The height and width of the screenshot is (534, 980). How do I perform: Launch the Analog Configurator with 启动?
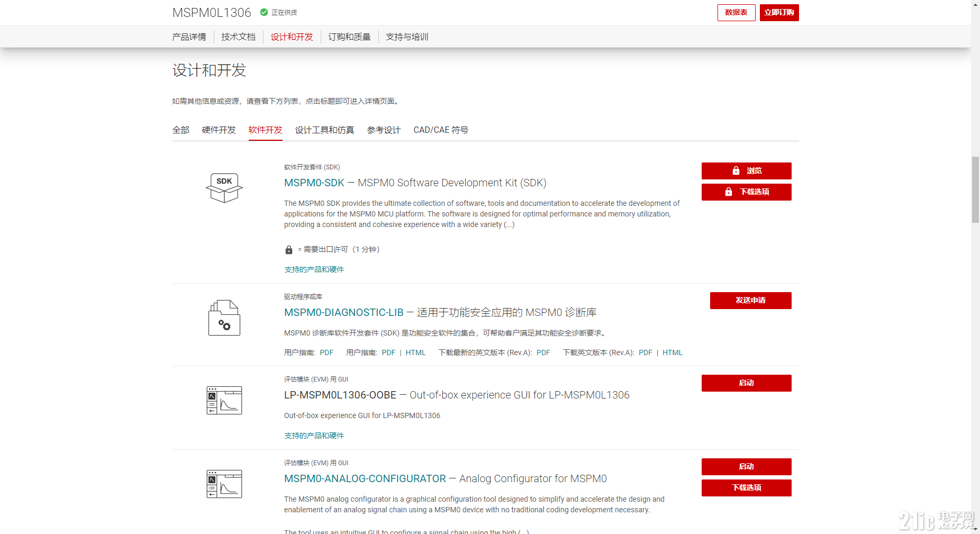pos(746,467)
